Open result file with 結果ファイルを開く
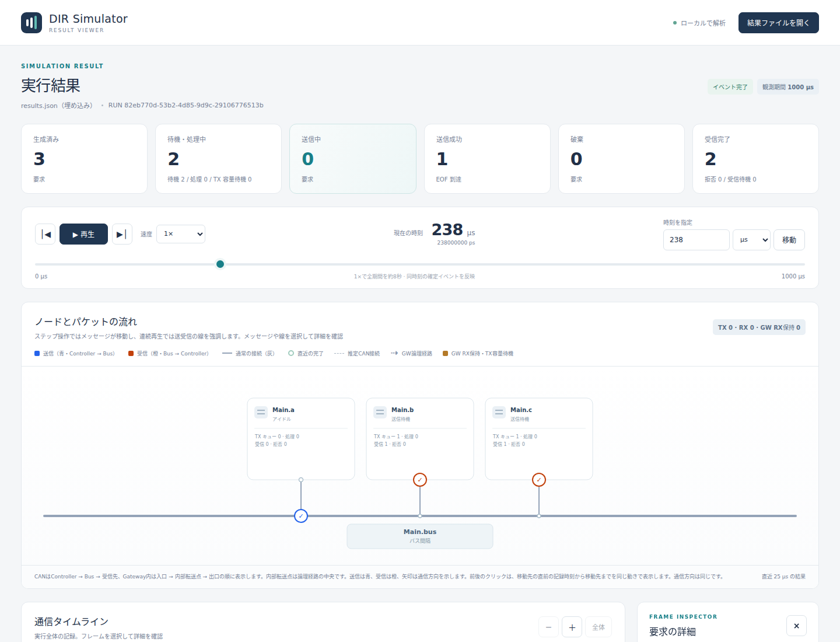This screenshot has width=840, height=642. [778, 23]
